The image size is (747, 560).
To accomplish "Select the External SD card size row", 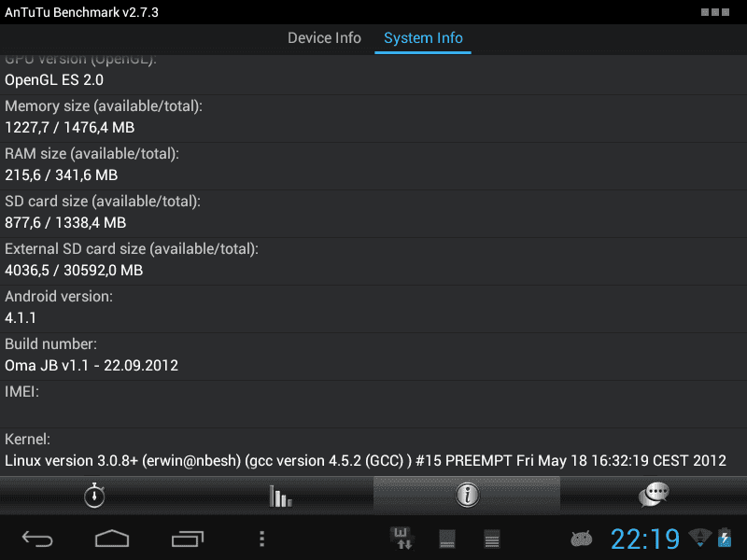I will click(x=373, y=261).
